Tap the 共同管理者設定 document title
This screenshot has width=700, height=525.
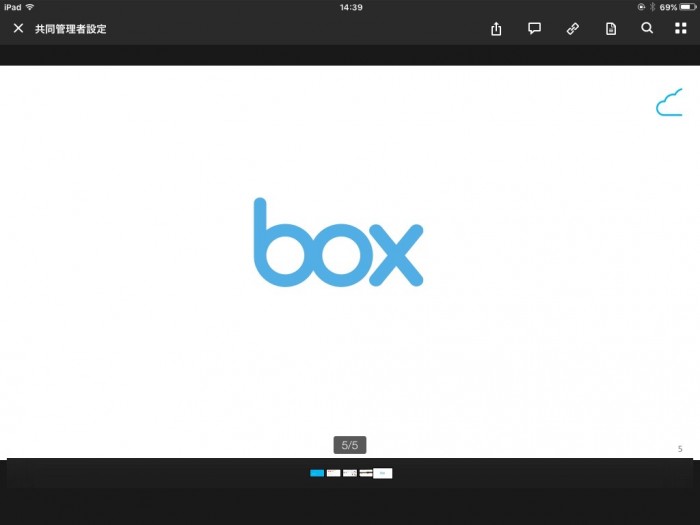tap(71, 29)
